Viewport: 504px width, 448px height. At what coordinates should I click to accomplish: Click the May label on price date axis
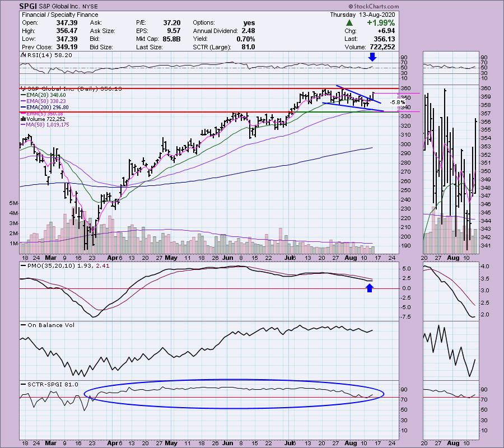click(x=171, y=258)
